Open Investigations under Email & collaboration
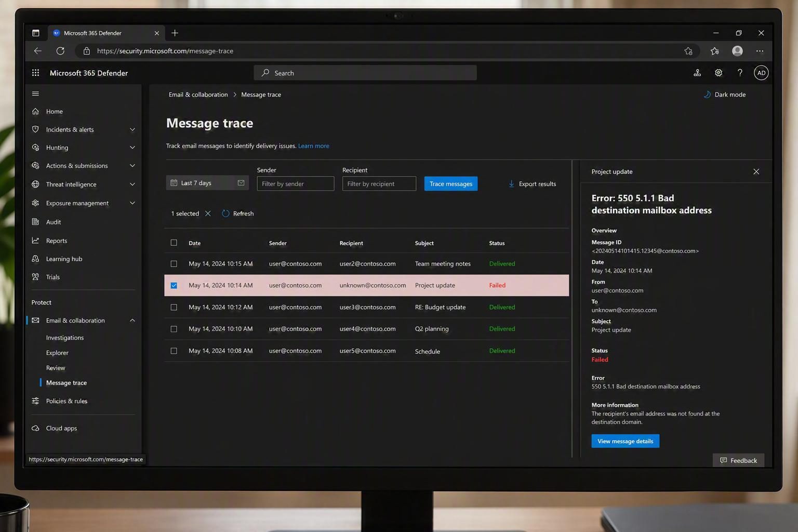The image size is (798, 532). pyautogui.click(x=65, y=338)
